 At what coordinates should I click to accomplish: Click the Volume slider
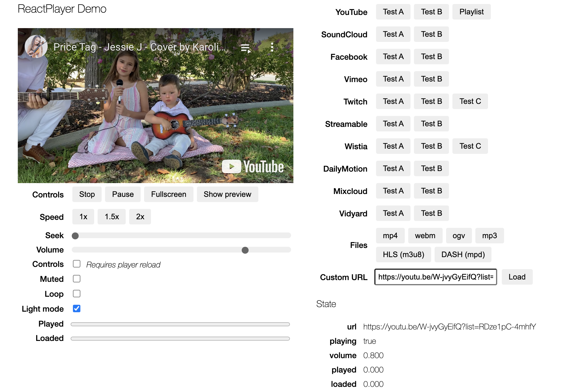point(245,250)
